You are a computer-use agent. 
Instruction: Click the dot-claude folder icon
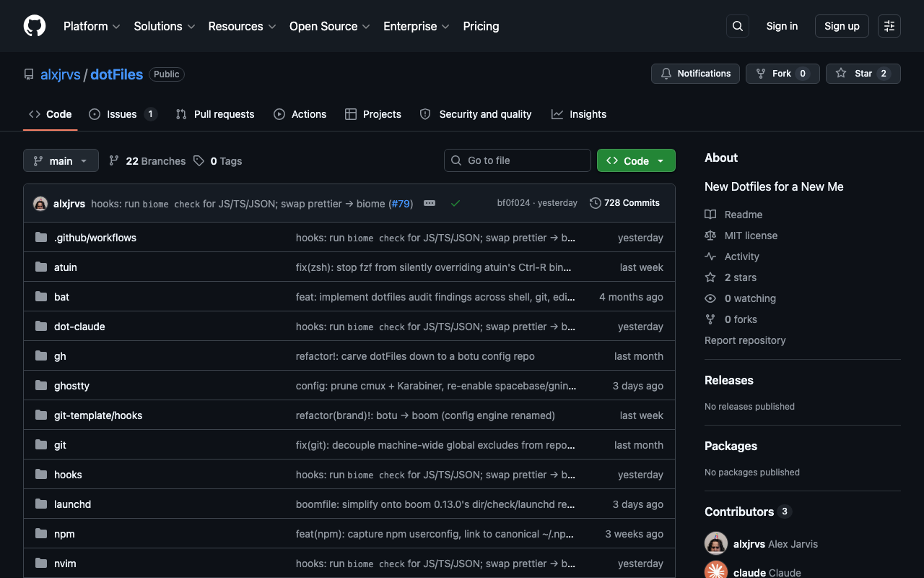click(x=41, y=326)
